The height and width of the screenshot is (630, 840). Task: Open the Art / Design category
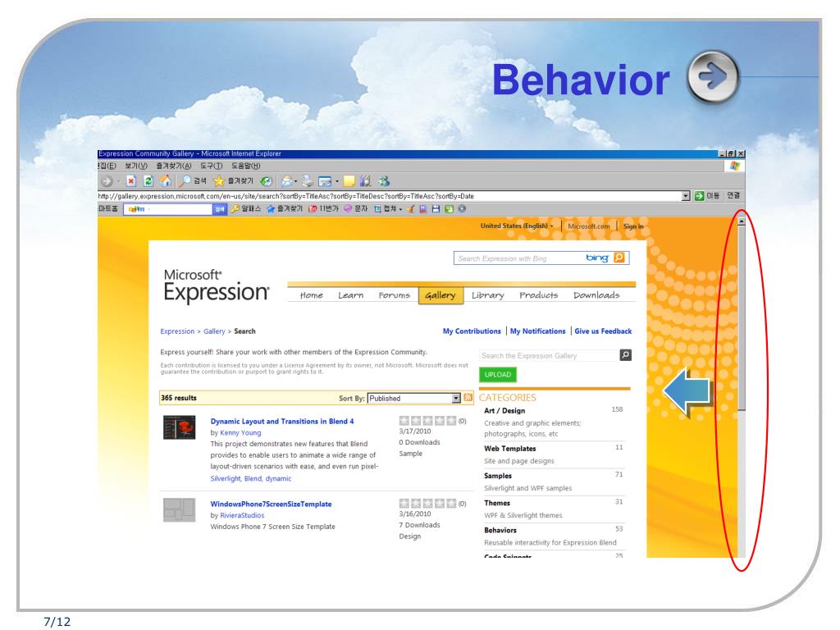pyautogui.click(x=504, y=410)
